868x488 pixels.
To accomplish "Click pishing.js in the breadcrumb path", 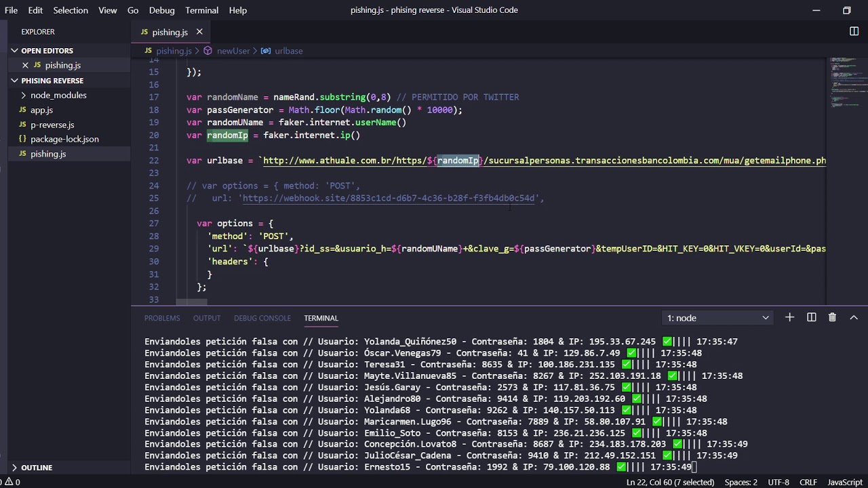I will coord(174,51).
